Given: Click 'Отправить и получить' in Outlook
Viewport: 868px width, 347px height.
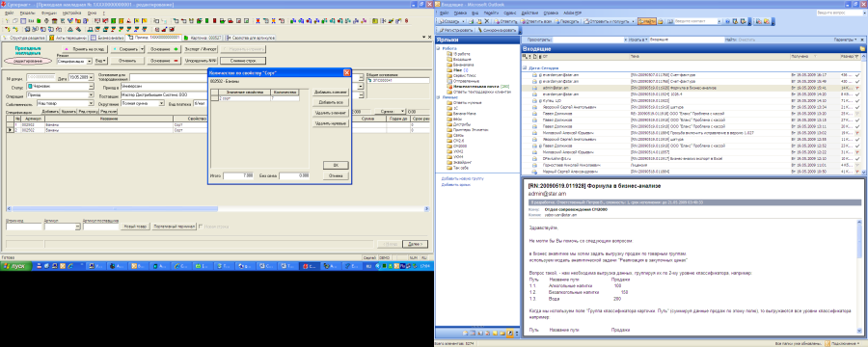Looking at the screenshot, I should 607,21.
